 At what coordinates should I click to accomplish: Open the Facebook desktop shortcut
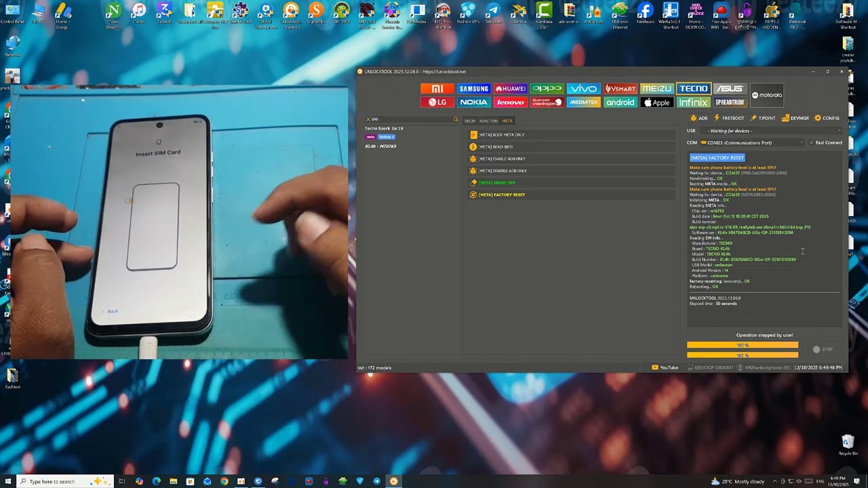tap(645, 14)
